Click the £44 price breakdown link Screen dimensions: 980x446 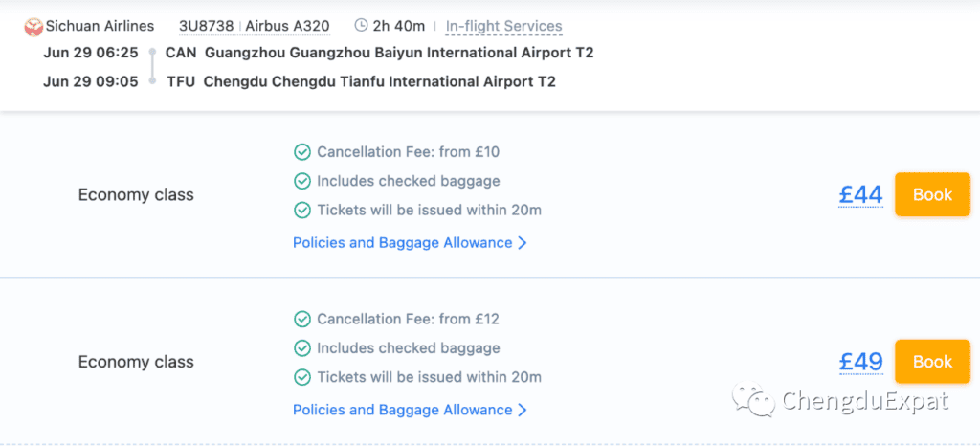pyautogui.click(x=860, y=195)
